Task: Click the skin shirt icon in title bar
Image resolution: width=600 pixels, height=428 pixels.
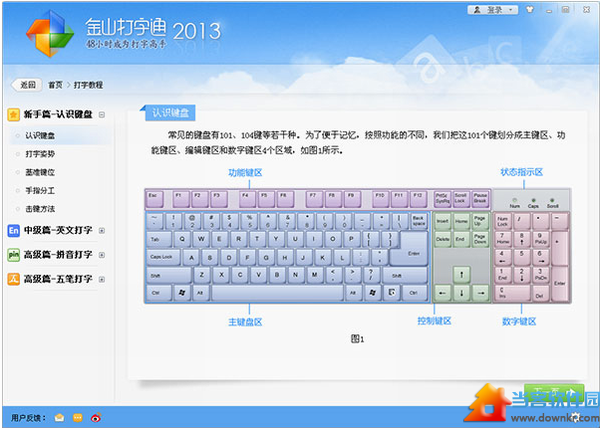Action: tap(530, 10)
